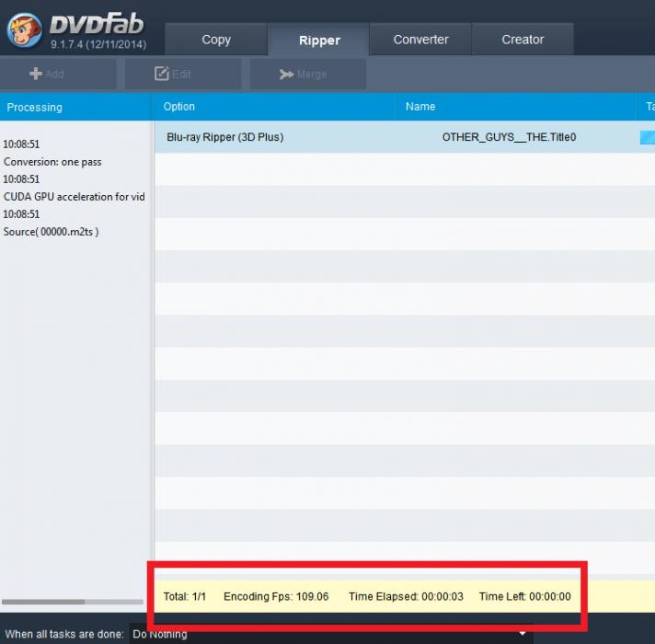
Task: Select the 'Conversion: one pass' log entry
Action: click(x=52, y=162)
